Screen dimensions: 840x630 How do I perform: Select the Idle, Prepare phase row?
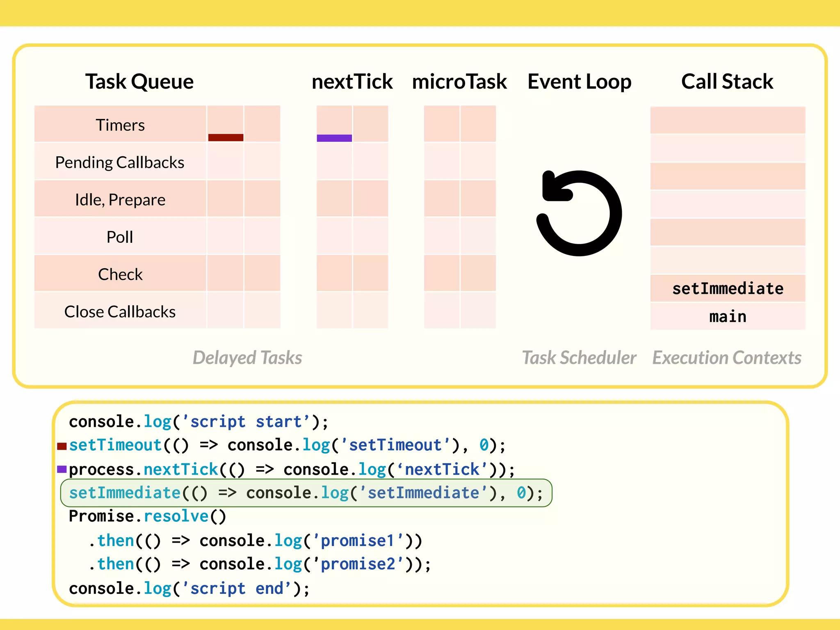pyautogui.click(x=120, y=200)
